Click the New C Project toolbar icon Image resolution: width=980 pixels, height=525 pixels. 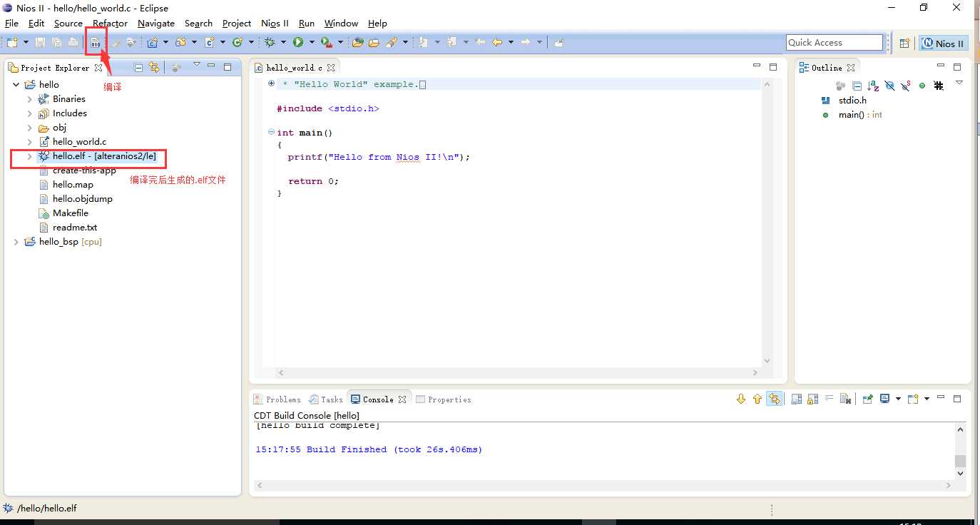click(x=153, y=42)
